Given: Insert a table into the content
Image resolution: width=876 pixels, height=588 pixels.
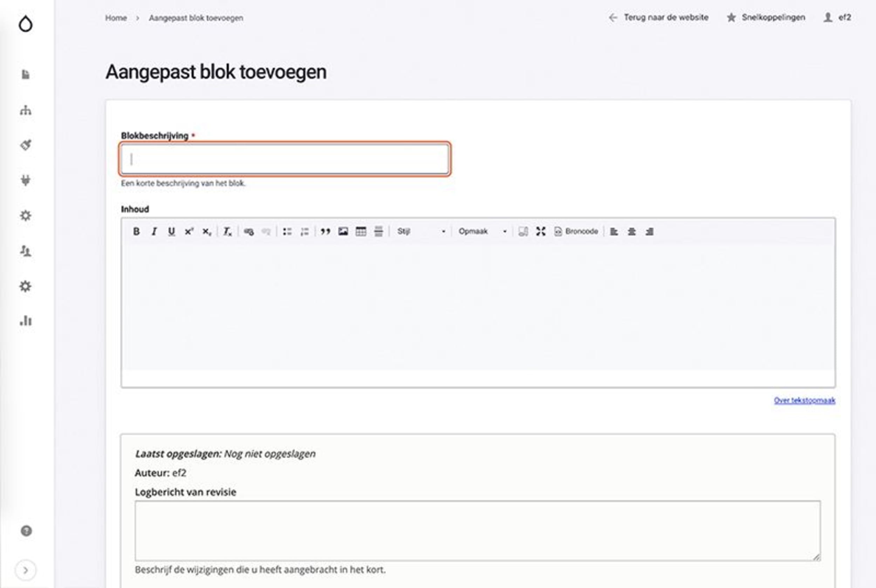Looking at the screenshot, I should (360, 231).
